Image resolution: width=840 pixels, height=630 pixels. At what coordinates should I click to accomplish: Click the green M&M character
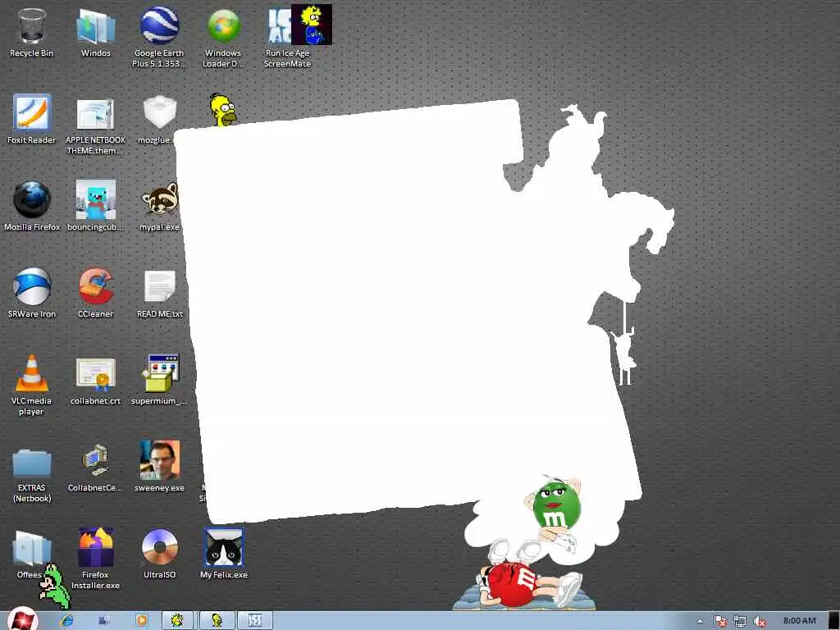point(556,506)
